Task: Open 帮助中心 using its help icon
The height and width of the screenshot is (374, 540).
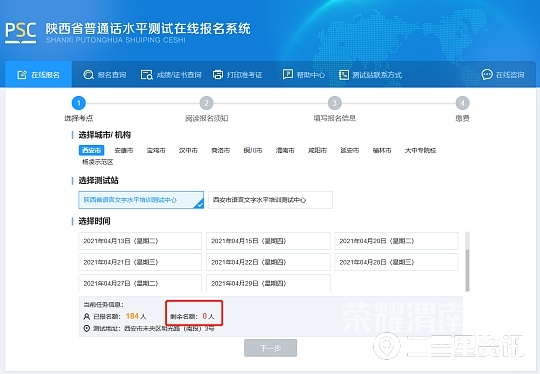Action: (x=288, y=74)
